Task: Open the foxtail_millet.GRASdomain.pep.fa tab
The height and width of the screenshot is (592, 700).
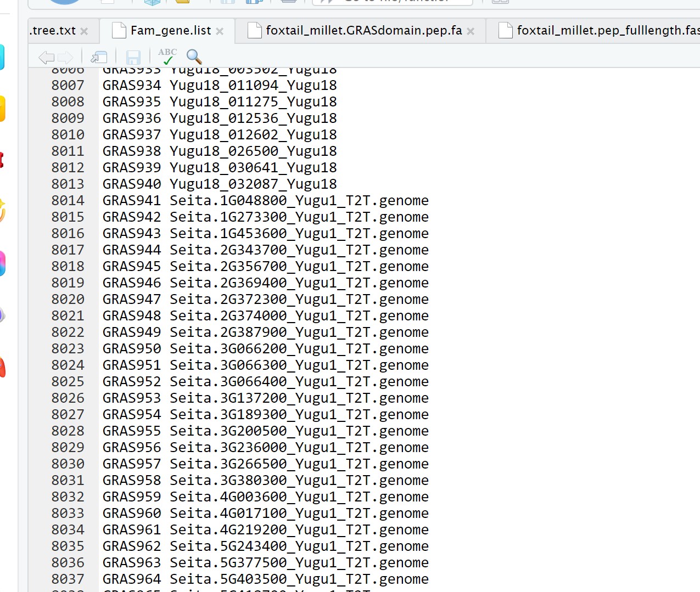Action: pos(364,31)
